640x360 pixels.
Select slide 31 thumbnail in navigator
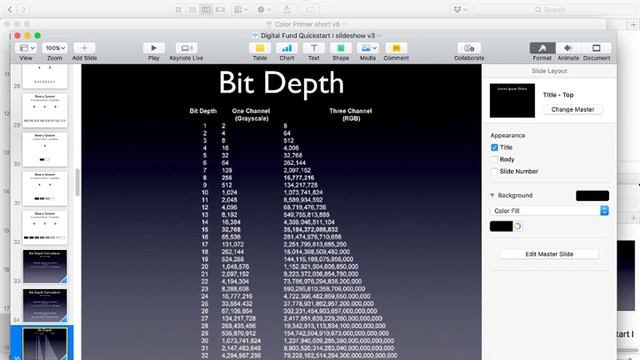pos(45,189)
